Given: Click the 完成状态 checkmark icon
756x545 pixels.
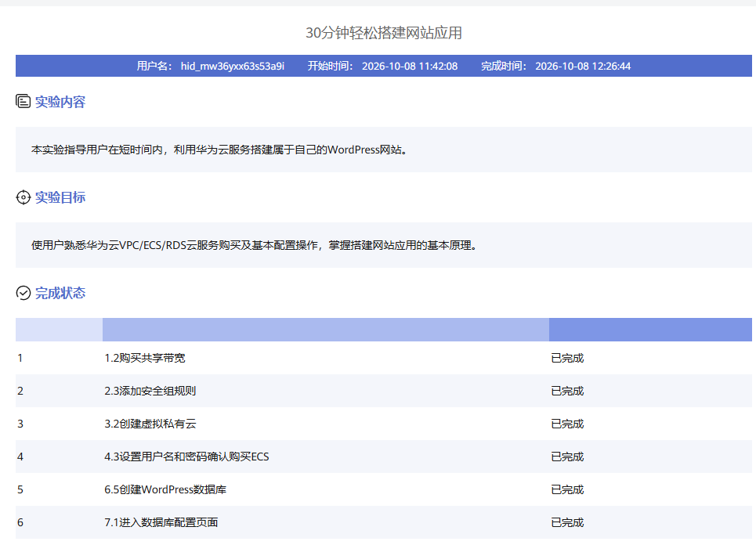Looking at the screenshot, I should coord(24,293).
